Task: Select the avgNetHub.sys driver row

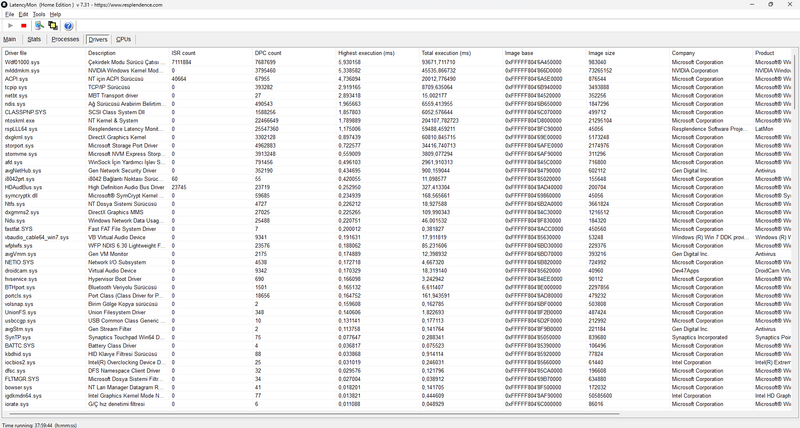Action: click(397, 170)
